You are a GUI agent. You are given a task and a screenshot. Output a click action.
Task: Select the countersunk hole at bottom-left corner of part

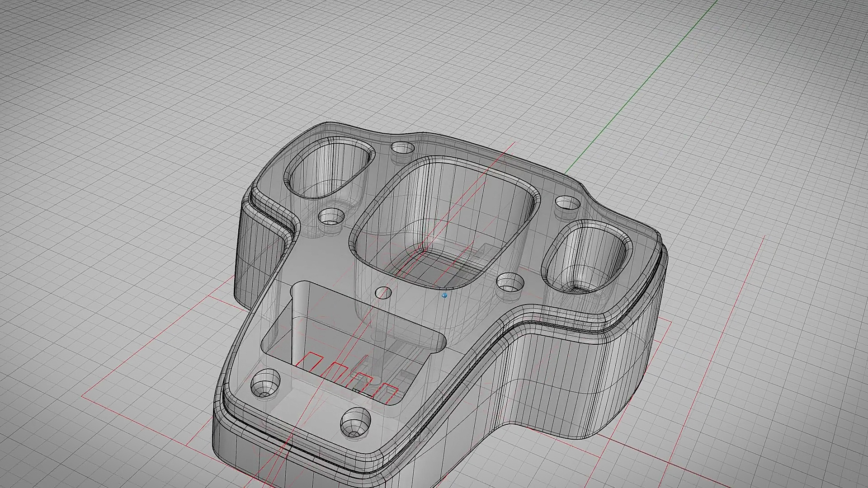265,383
